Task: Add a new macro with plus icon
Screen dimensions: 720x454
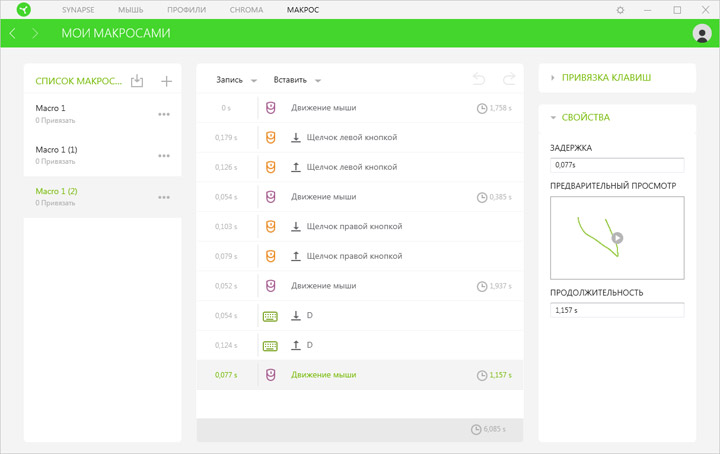Action: [x=166, y=81]
